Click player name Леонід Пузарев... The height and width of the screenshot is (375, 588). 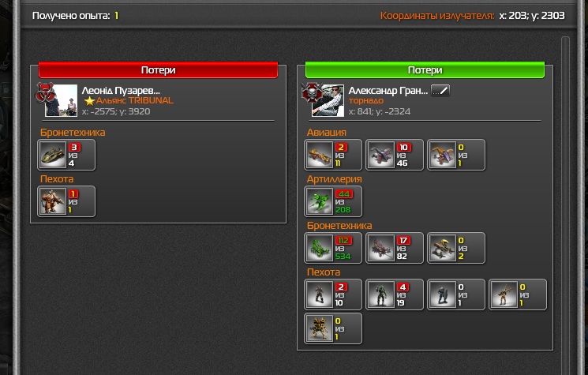(121, 91)
